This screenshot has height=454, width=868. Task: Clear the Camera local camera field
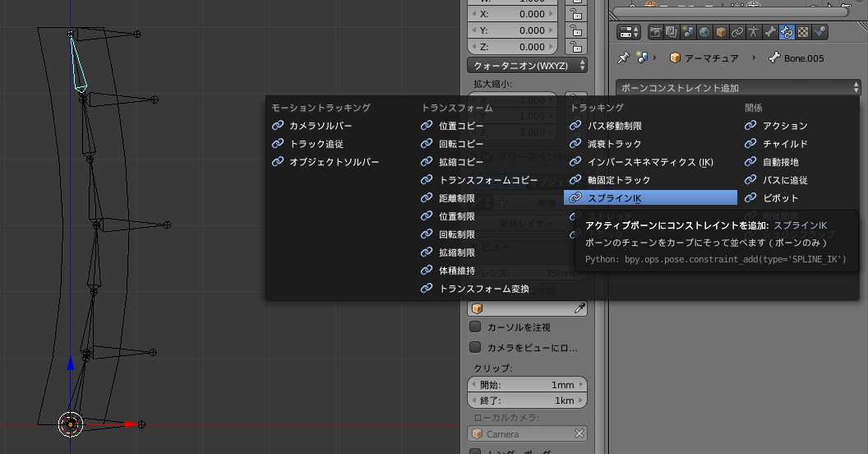(x=579, y=433)
